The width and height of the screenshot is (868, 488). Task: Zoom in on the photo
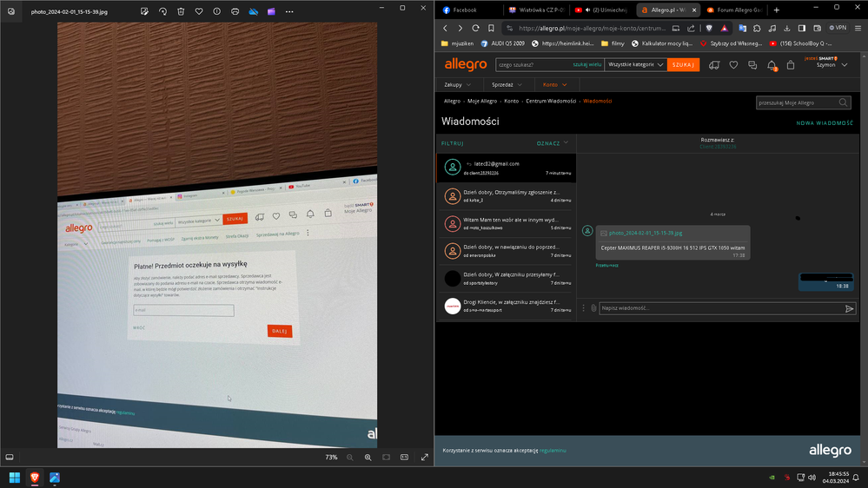tap(368, 457)
